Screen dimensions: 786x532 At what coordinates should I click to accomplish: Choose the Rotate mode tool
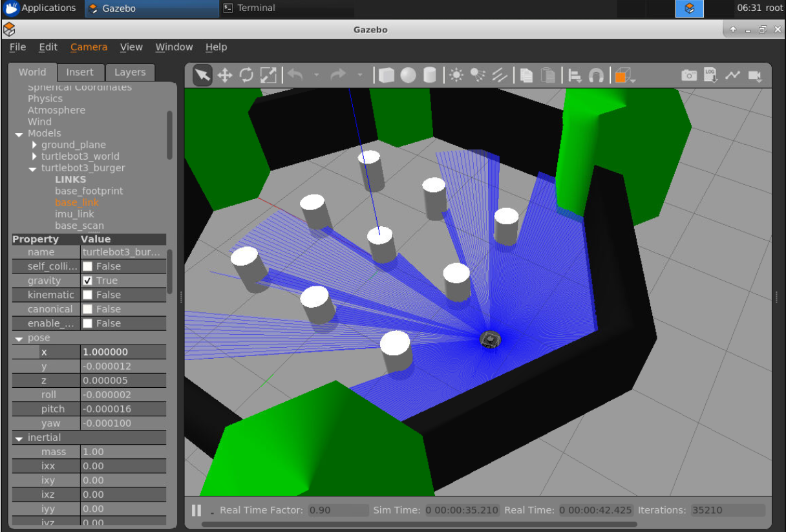pos(246,76)
